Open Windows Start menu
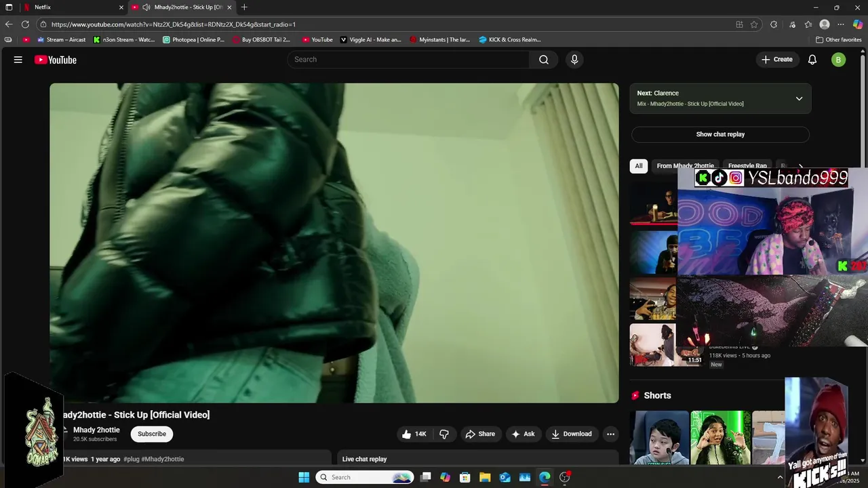 304,477
